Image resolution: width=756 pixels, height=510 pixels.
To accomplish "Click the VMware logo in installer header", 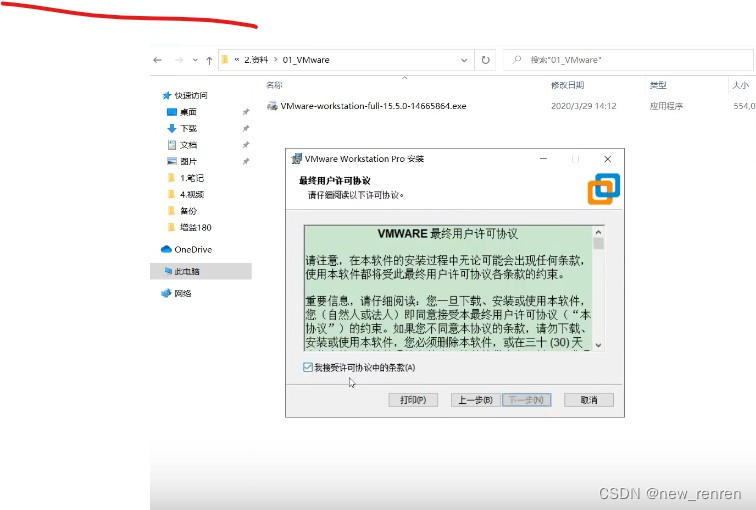I will click(x=604, y=189).
